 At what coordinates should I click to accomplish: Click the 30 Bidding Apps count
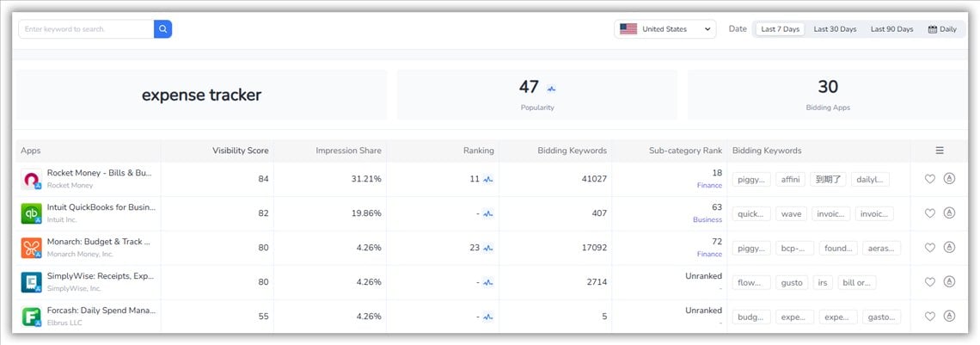click(828, 87)
